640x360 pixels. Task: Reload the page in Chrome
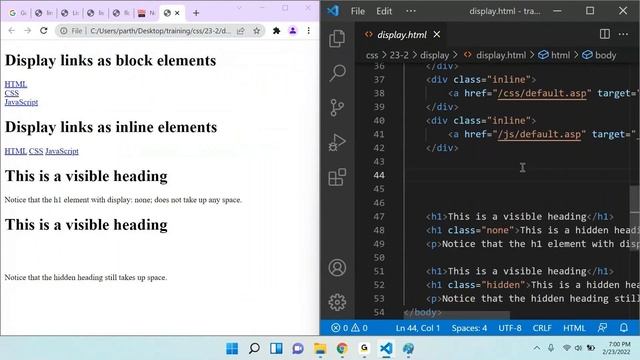[x=44, y=31]
